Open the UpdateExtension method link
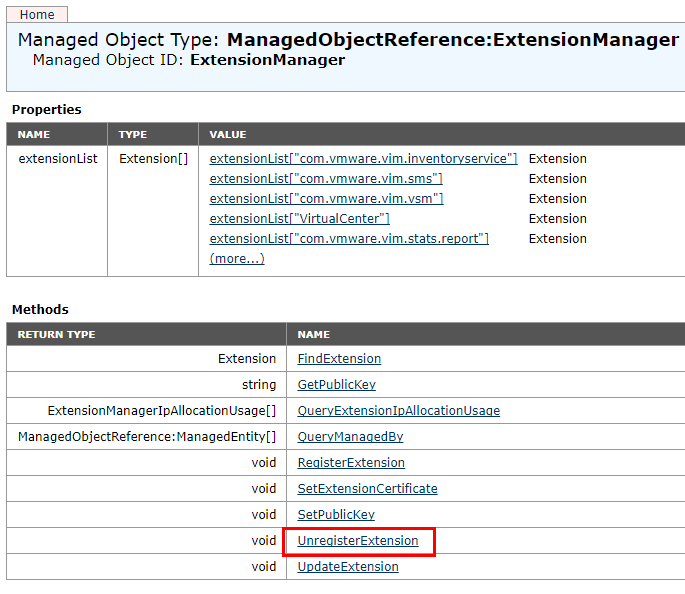Viewport: 685px width, 594px height. point(348,567)
